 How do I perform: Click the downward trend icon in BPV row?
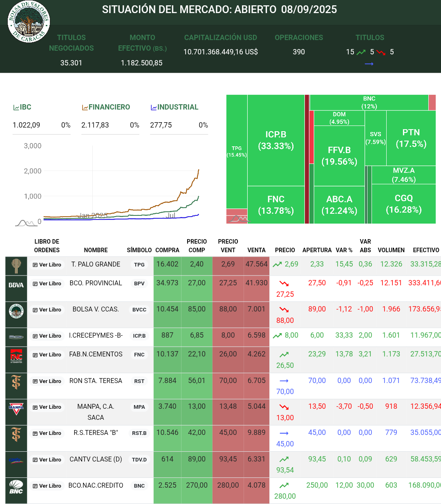(284, 283)
